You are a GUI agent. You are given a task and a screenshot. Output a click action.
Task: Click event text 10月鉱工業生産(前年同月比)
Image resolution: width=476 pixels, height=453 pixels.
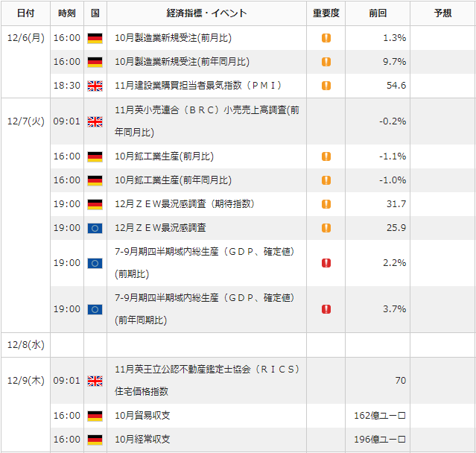click(x=173, y=180)
